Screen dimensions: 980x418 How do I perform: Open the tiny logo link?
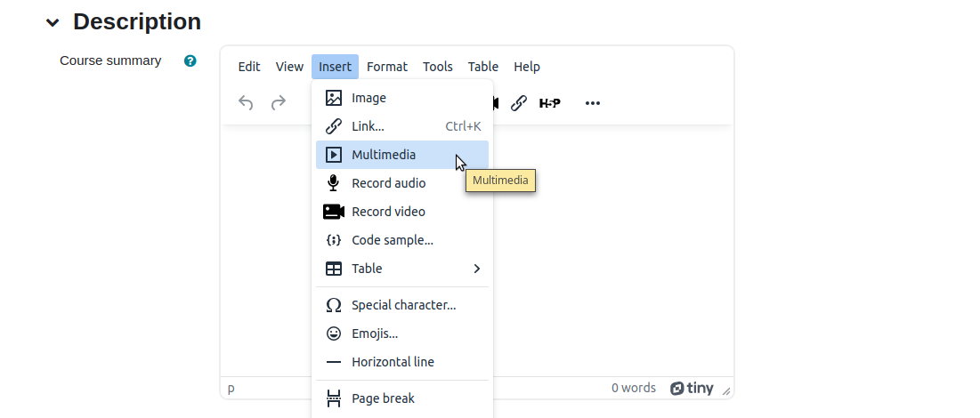tap(692, 388)
